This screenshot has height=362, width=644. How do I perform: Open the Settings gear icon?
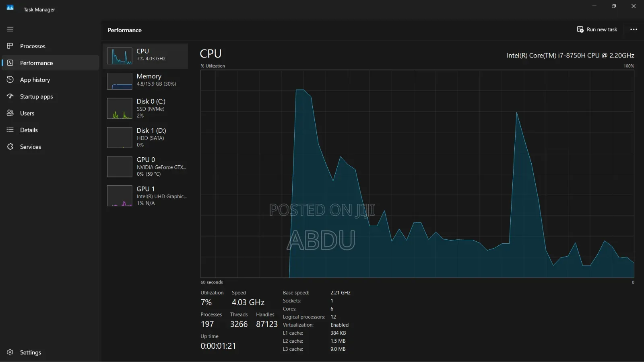point(10,352)
